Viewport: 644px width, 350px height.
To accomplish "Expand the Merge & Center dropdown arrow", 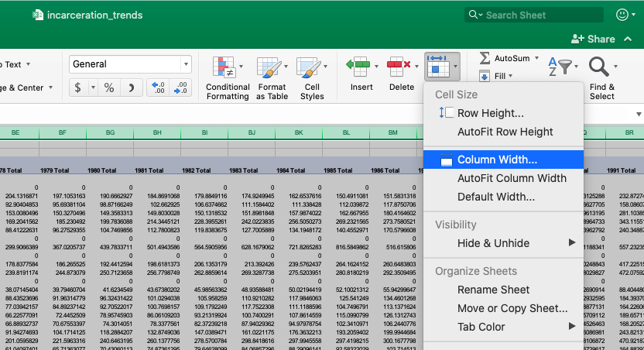I will click(50, 87).
